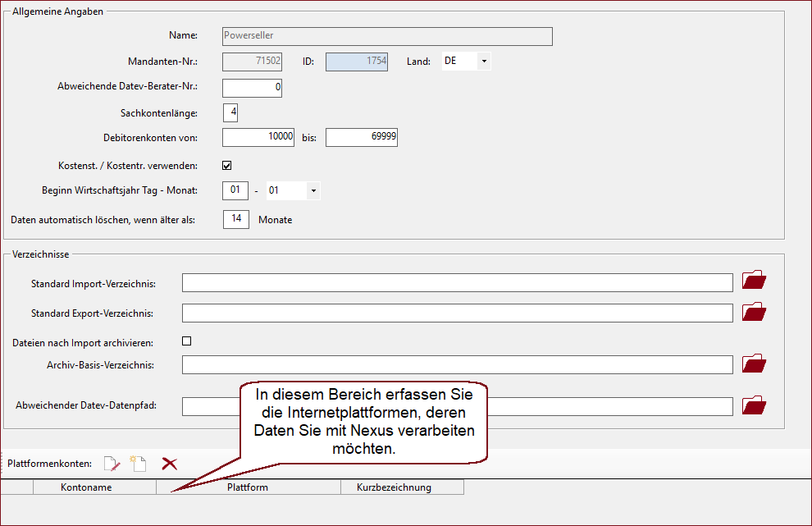
Task: Click the Debitorenkonten bis field
Action: [361, 137]
